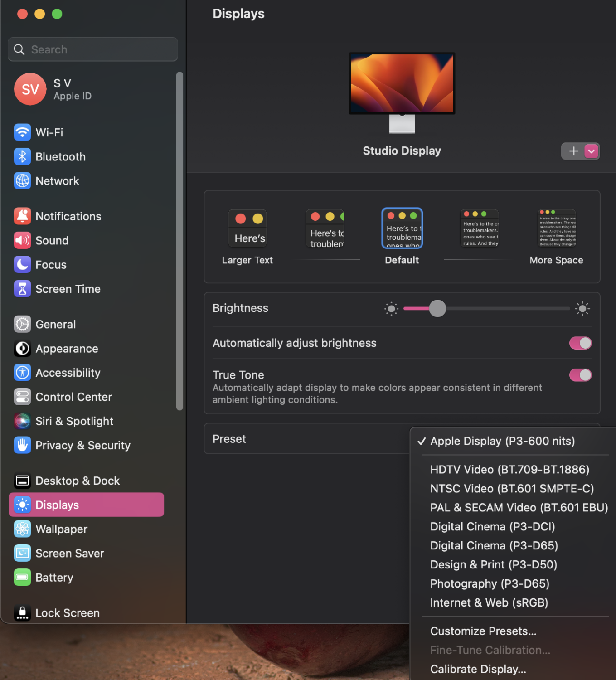Select the More Space scaling option
The width and height of the screenshot is (616, 680).
556,228
